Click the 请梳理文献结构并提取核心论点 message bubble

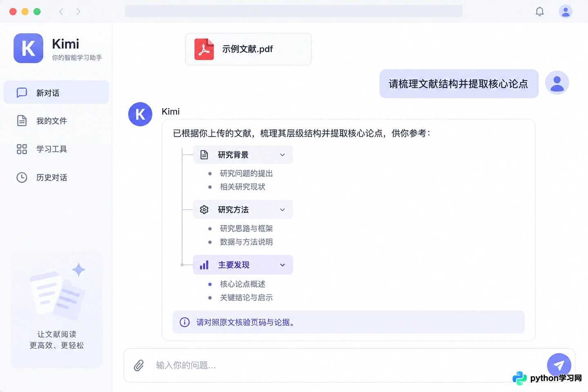[x=459, y=84]
